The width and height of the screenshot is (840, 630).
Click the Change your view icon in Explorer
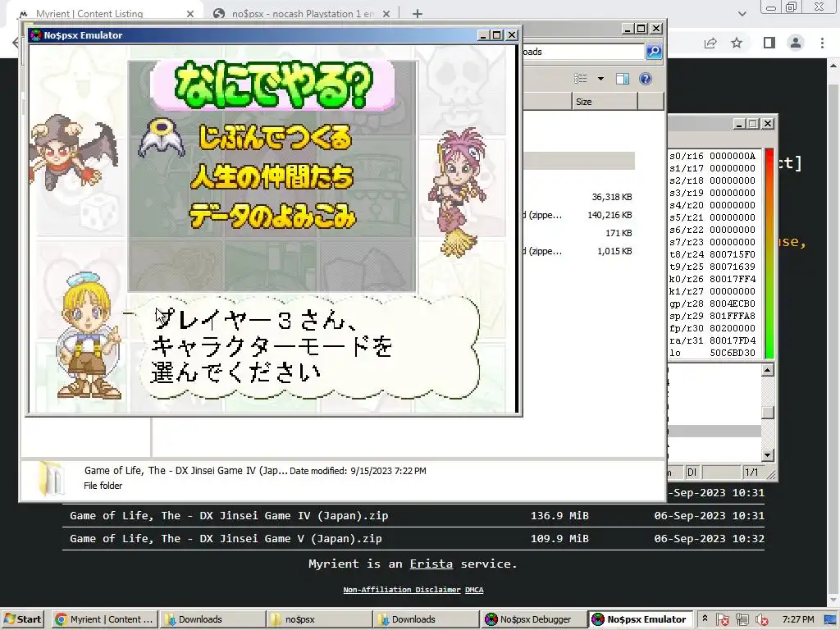(581, 79)
